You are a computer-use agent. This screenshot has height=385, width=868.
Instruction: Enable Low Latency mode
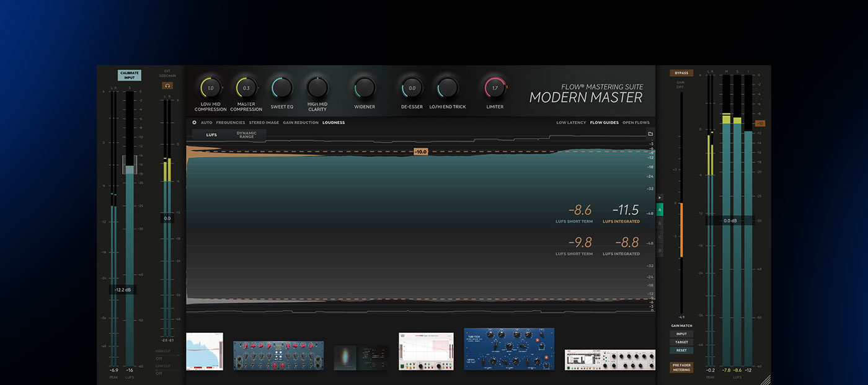[x=571, y=123]
